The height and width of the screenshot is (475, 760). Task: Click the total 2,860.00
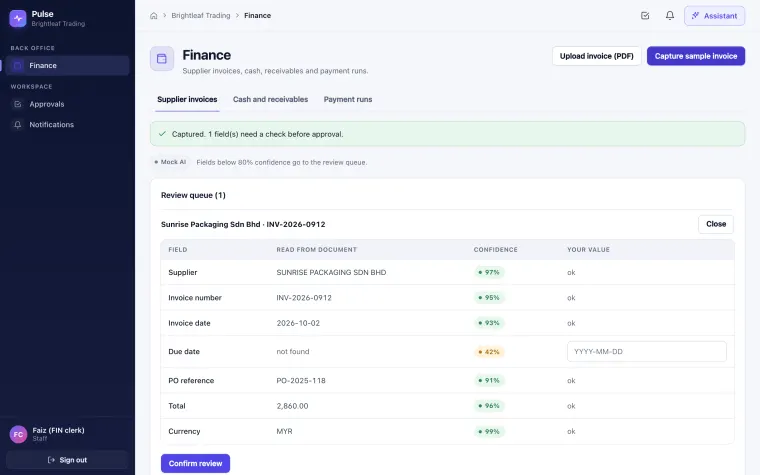(x=292, y=406)
